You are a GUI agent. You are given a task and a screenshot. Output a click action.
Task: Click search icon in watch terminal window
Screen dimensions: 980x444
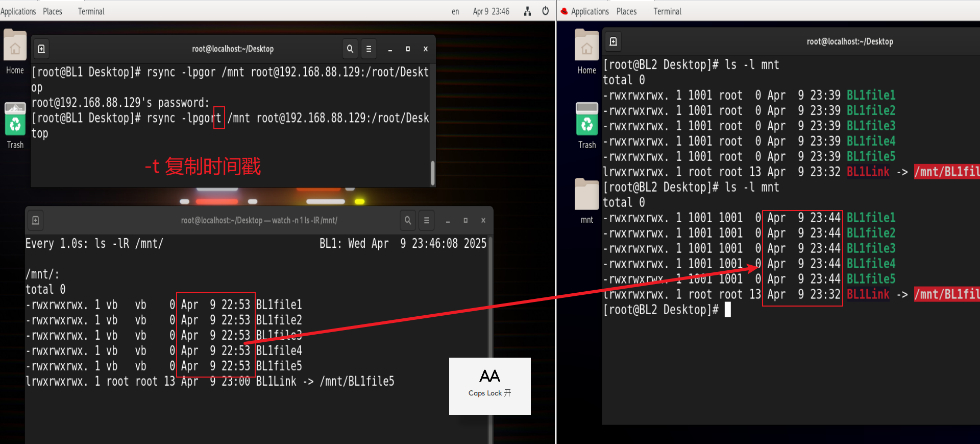(x=407, y=220)
